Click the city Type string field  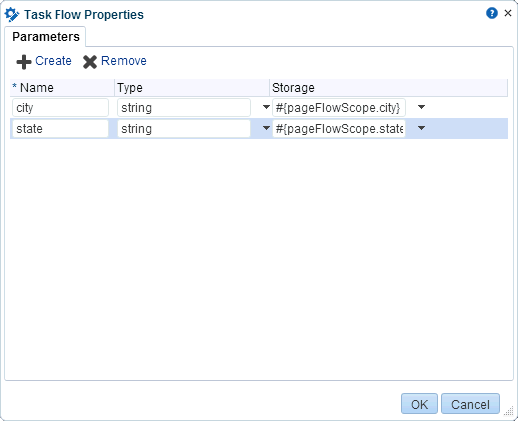coord(184,108)
